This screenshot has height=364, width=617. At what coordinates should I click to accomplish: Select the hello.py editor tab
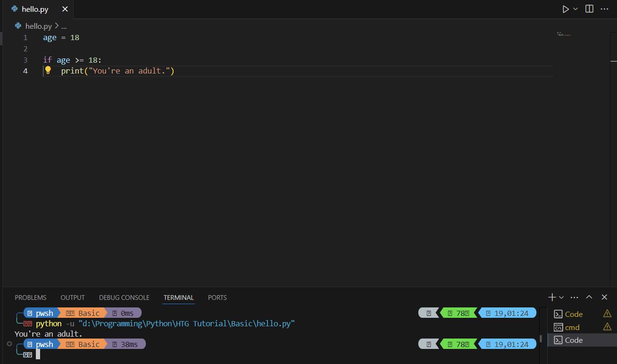pos(35,9)
